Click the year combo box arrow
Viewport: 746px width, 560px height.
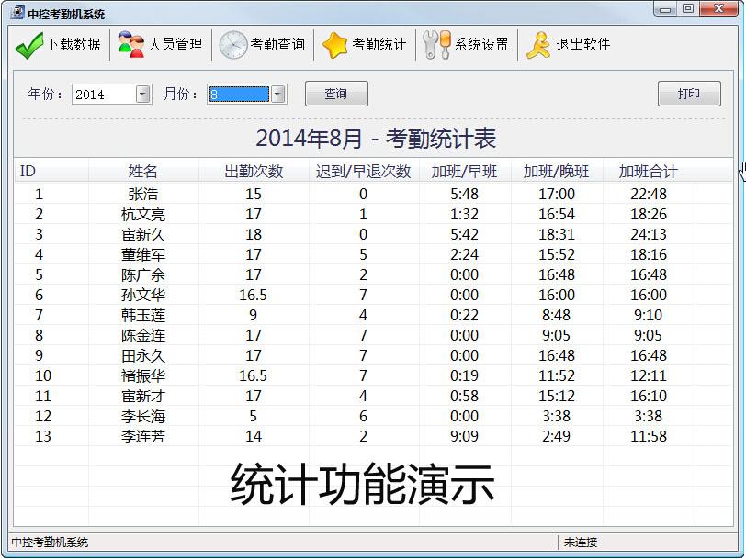pos(141,94)
